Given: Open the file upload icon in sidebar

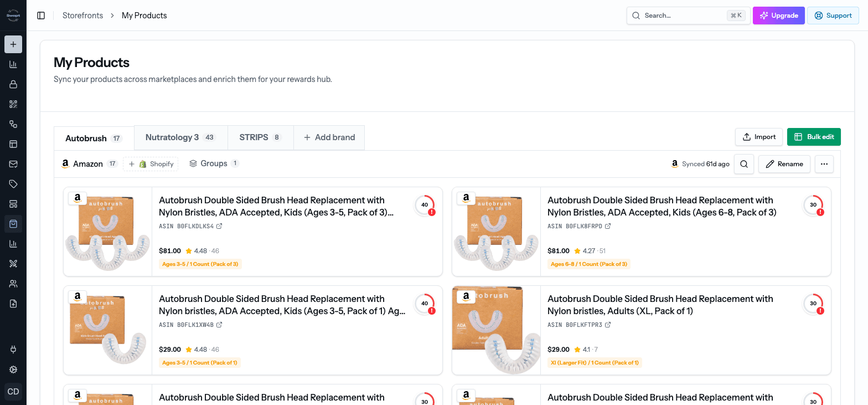Looking at the screenshot, I should 13,304.
